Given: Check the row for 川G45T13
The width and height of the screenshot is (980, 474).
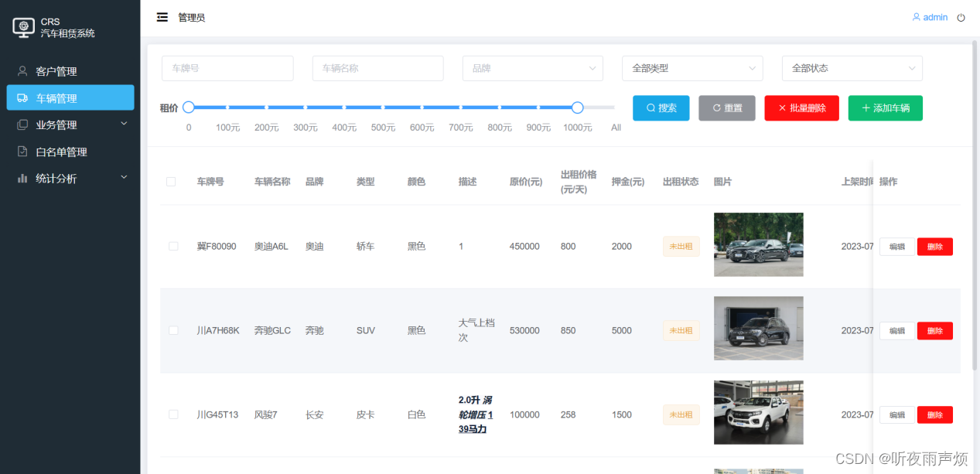Looking at the screenshot, I should point(173,414).
